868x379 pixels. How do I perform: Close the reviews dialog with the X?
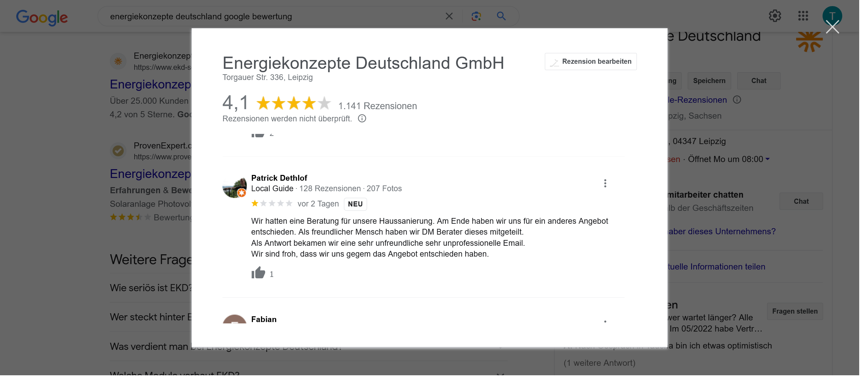tap(832, 27)
